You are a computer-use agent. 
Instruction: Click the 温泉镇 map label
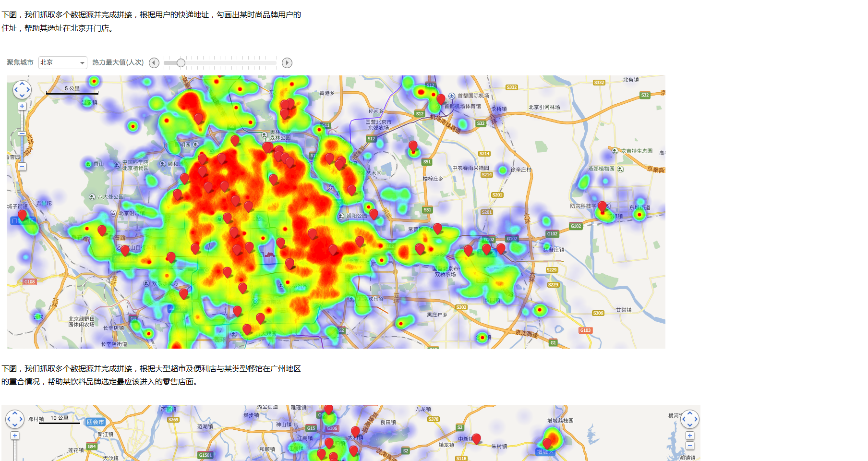point(89,102)
